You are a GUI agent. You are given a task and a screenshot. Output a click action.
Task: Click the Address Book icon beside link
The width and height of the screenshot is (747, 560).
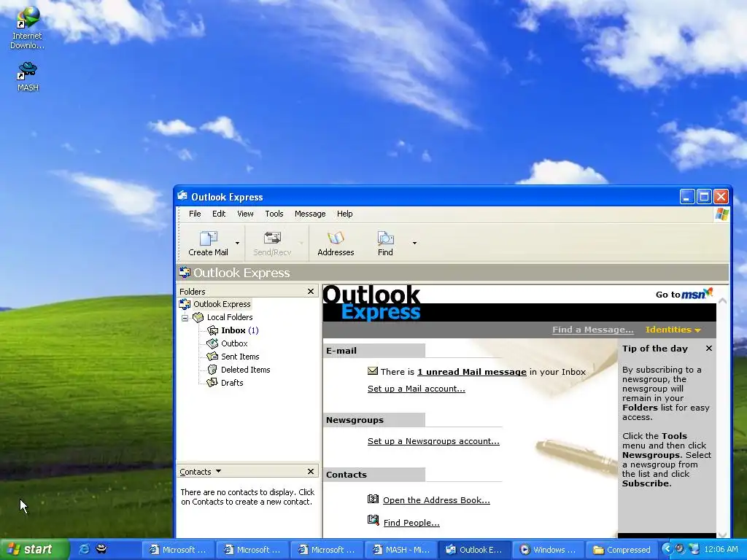pos(373,499)
